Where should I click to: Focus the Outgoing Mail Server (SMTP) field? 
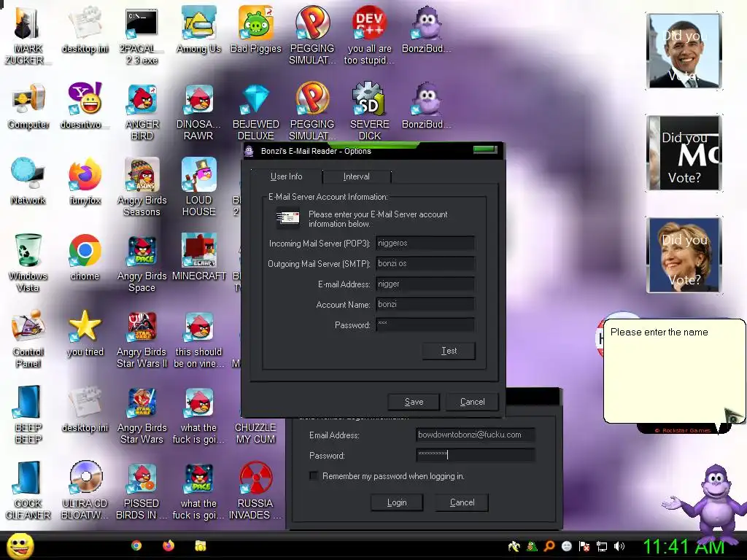coord(425,264)
